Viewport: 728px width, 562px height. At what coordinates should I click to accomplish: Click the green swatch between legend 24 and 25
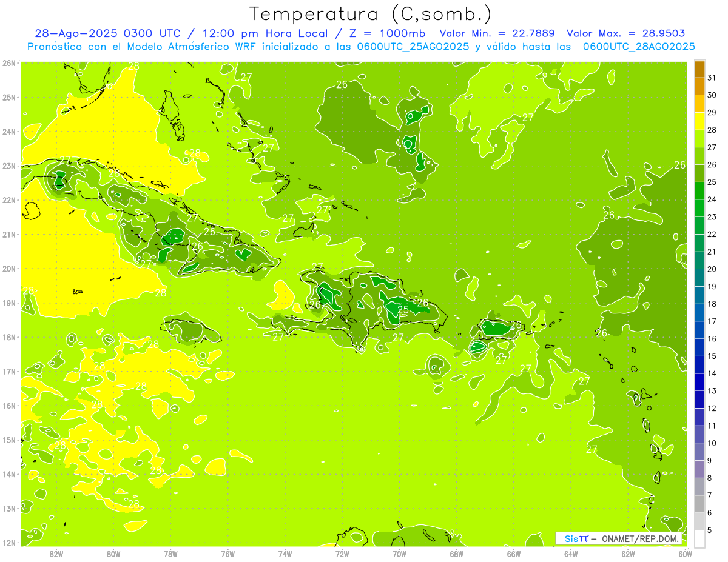point(699,191)
